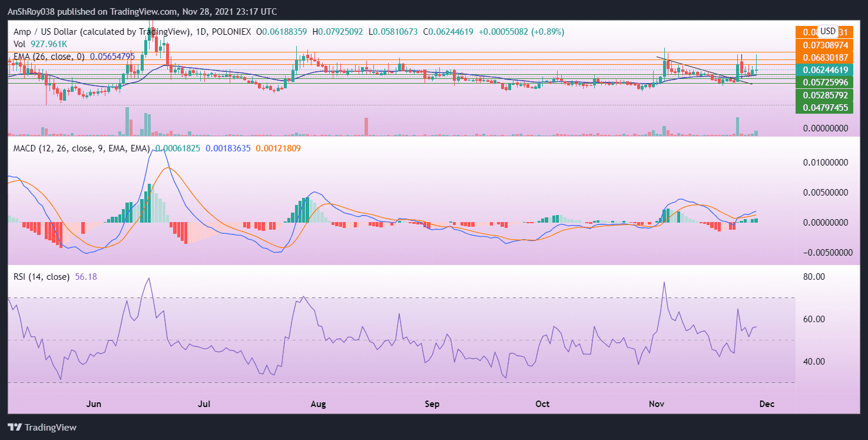This screenshot has height=440, width=868.
Task: Click the Dec label on the time axis
Action: tap(767, 404)
